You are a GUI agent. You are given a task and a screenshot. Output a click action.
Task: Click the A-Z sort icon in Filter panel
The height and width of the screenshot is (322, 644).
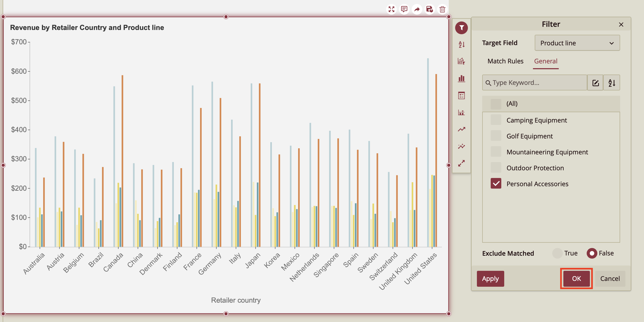point(612,83)
